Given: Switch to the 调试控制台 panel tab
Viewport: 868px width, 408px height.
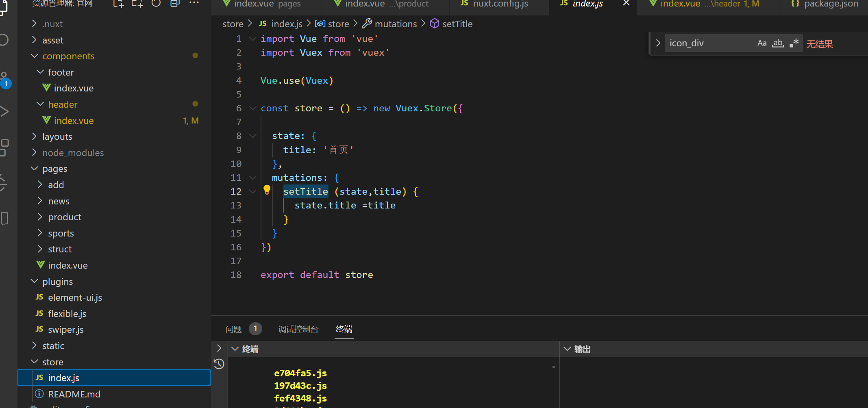Looking at the screenshot, I should [298, 329].
